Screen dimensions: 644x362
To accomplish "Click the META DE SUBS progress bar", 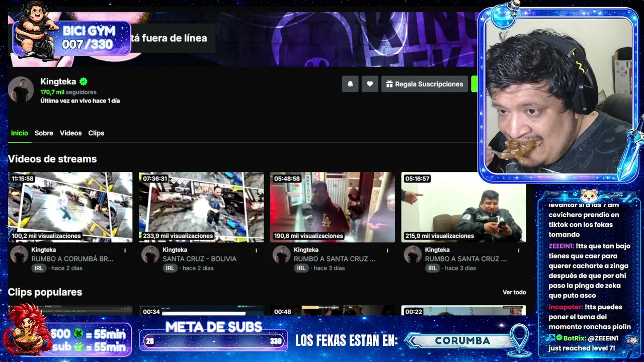I will 213,341.
